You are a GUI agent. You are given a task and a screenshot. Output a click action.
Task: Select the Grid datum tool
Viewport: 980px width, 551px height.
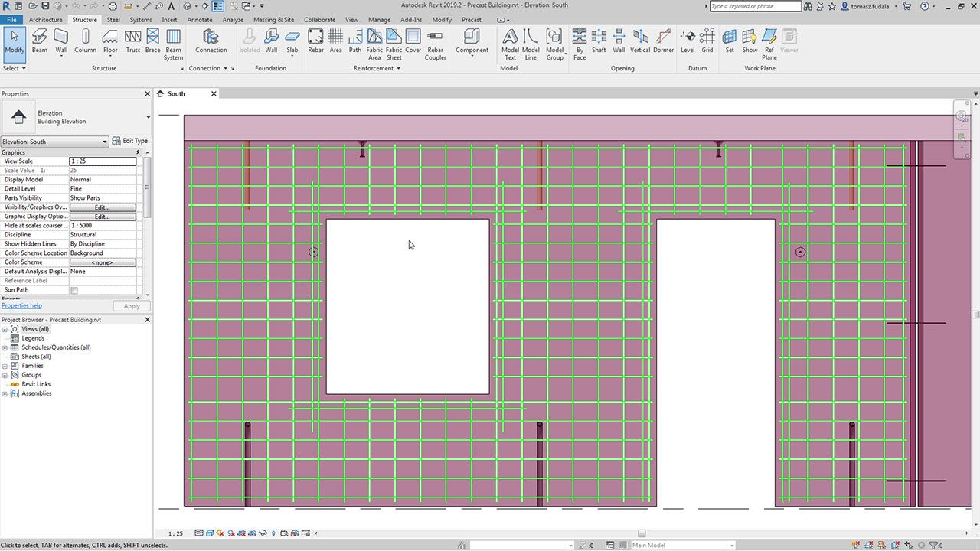(x=707, y=41)
